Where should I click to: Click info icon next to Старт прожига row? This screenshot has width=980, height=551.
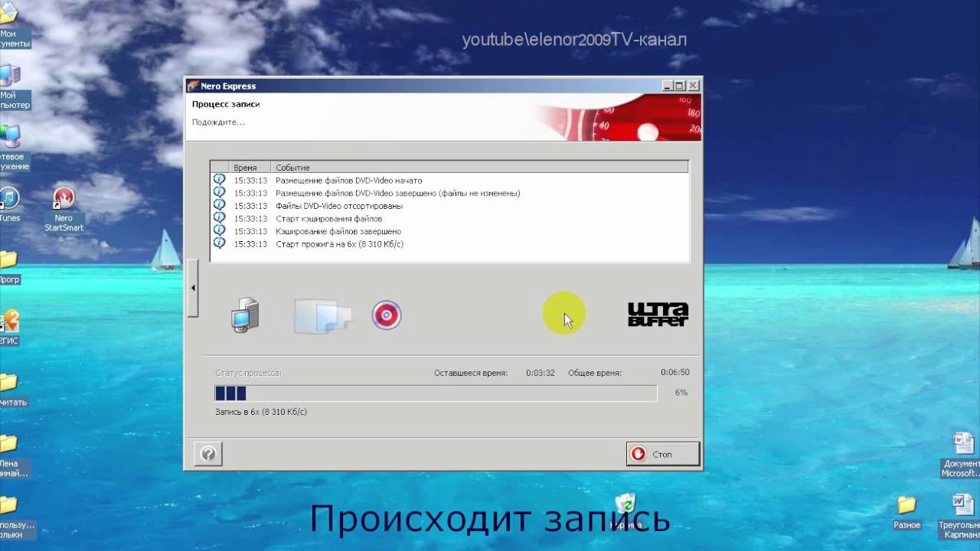[220, 243]
